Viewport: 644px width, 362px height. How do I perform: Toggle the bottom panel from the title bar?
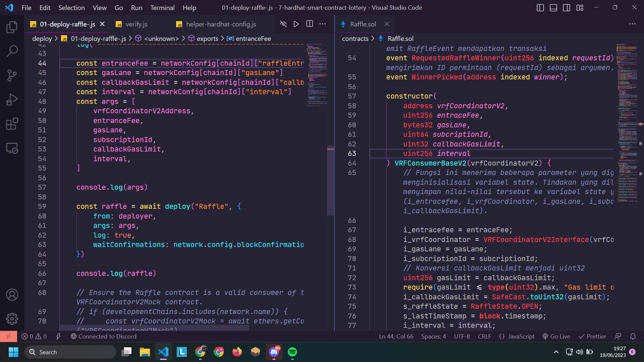click(553, 7)
